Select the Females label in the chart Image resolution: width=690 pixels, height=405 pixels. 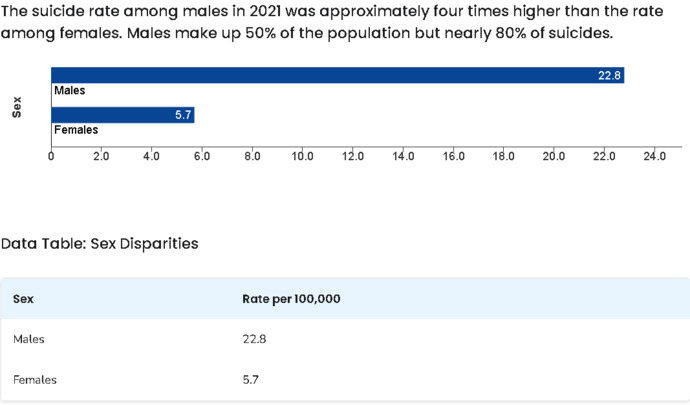pos(76,130)
